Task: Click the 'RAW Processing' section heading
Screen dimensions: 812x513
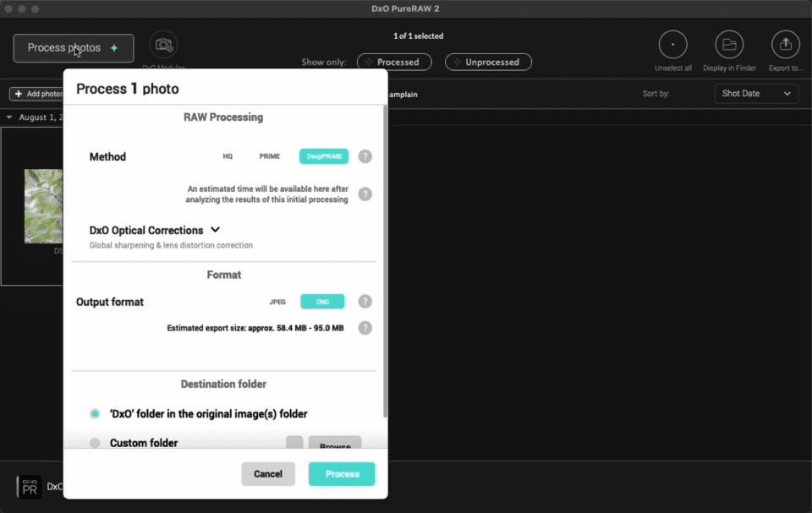Action: [223, 117]
